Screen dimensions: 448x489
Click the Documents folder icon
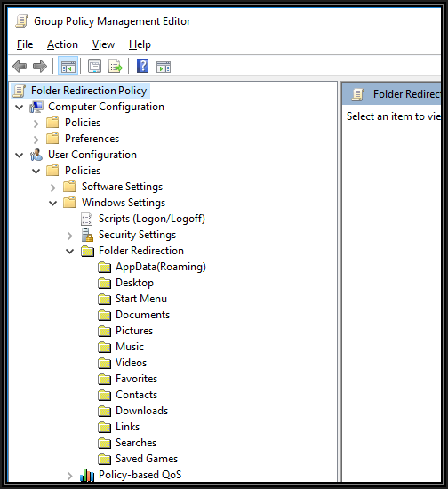pos(104,316)
